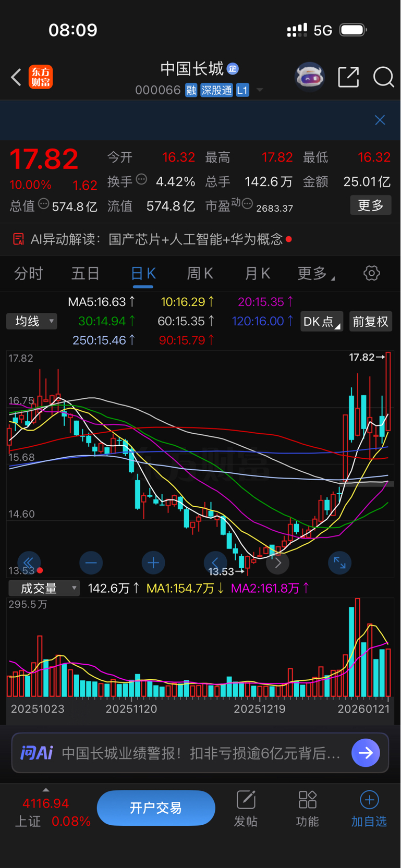
Task: Open info icon beside 总值
Action: (44, 204)
